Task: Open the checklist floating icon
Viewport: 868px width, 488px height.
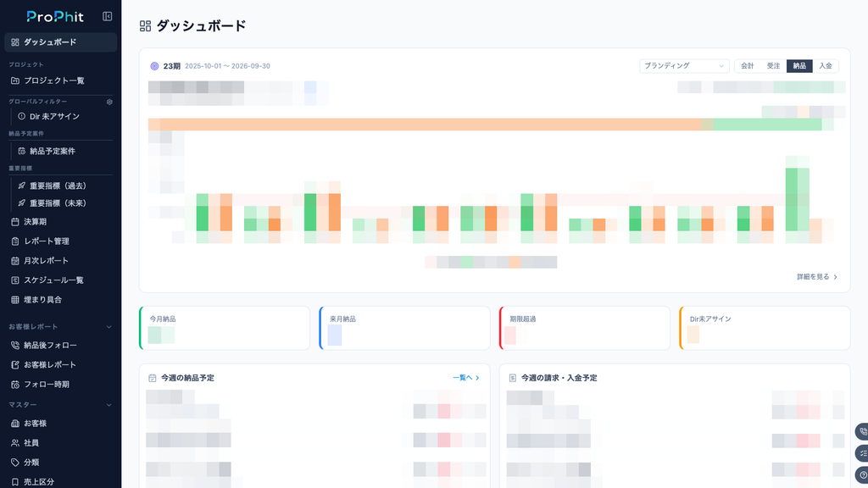Action: click(862, 454)
